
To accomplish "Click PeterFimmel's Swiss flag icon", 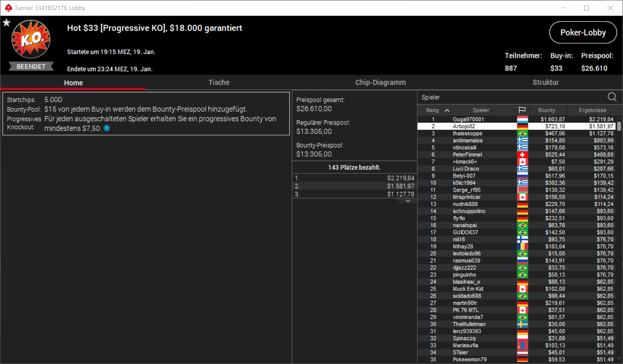I will 522,155.
